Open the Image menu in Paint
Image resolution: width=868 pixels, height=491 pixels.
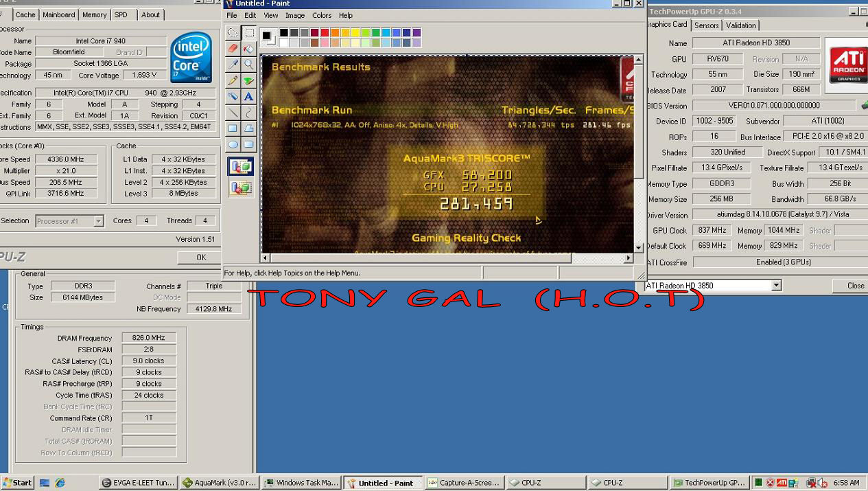[x=295, y=15]
